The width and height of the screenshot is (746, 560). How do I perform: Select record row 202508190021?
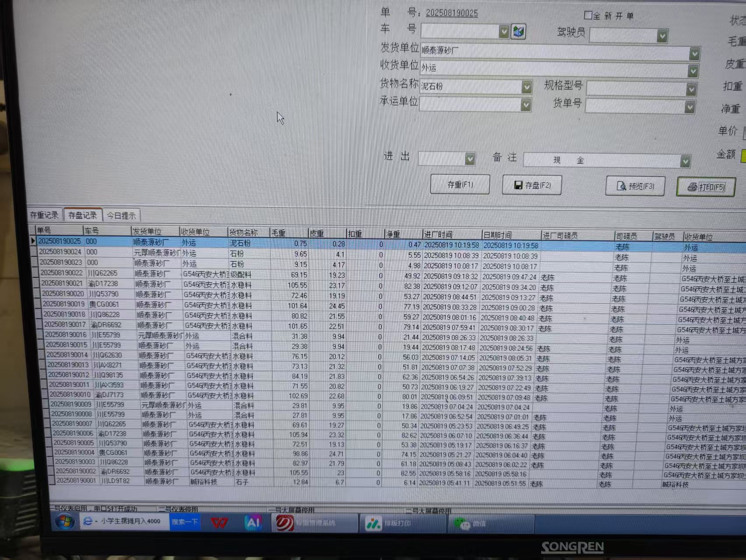62,283
